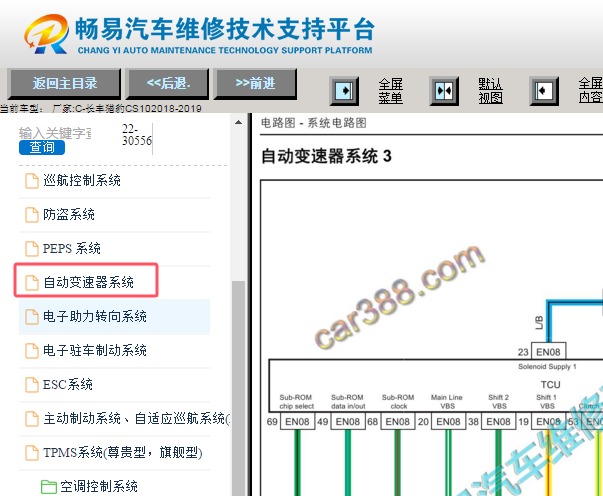
Task: Select the 默认视图 text label
Action: tap(490, 91)
